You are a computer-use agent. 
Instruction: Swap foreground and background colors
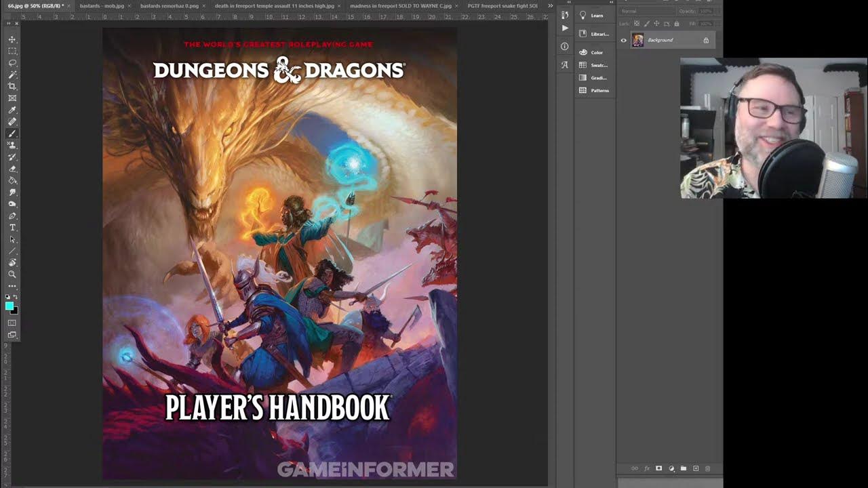[16, 297]
